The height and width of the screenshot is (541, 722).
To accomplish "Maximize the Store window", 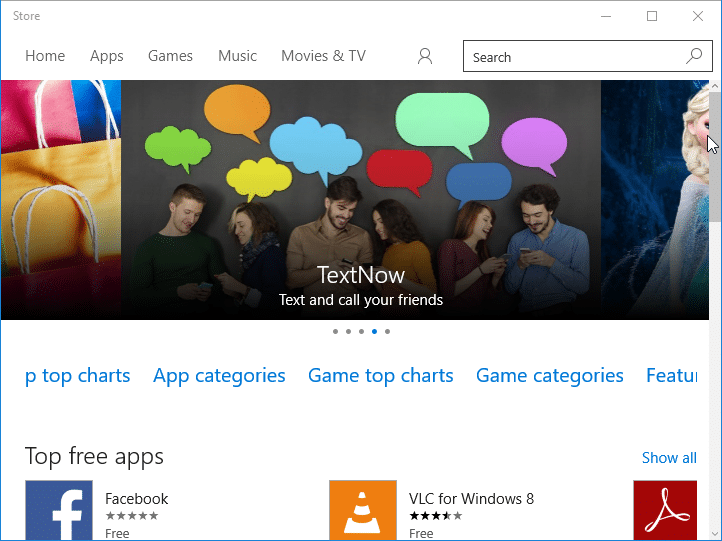I will (x=652, y=16).
